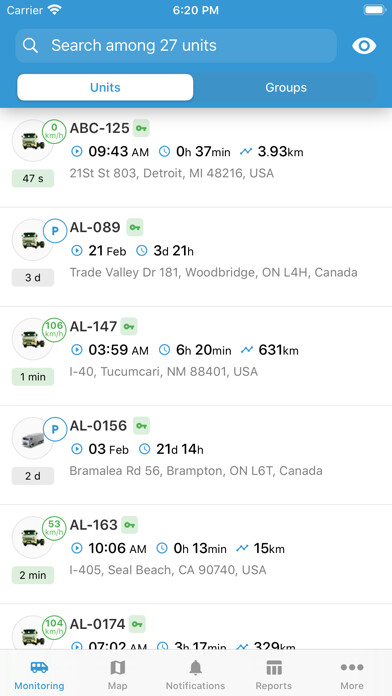Screen dimensions: 392x696
Task: Tap the green key icon beside ABC-125
Action: tap(141, 128)
